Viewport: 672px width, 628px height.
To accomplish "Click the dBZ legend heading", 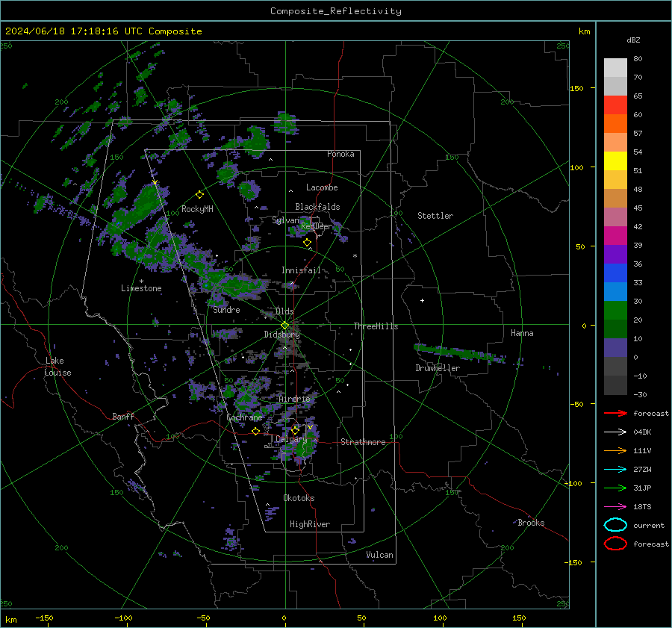I will coord(633,40).
